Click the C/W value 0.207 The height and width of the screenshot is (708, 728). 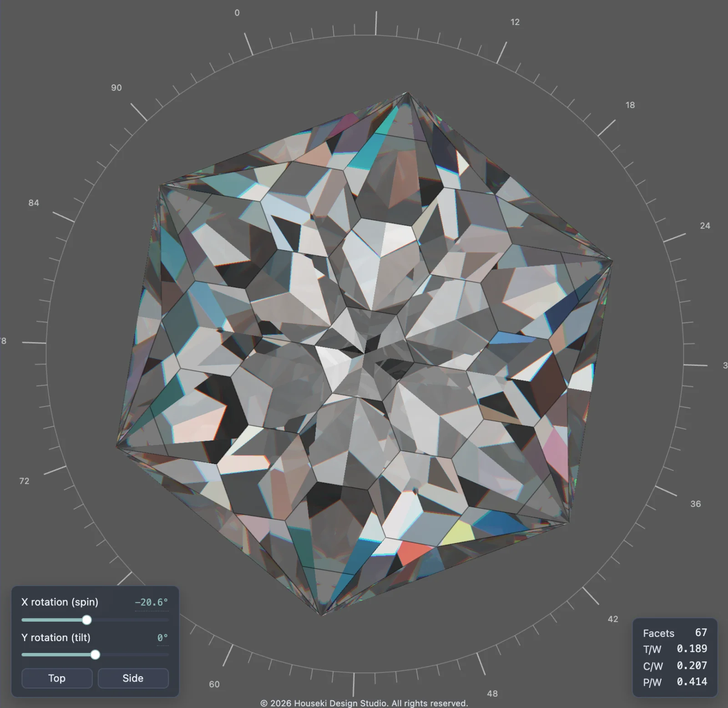(x=692, y=666)
